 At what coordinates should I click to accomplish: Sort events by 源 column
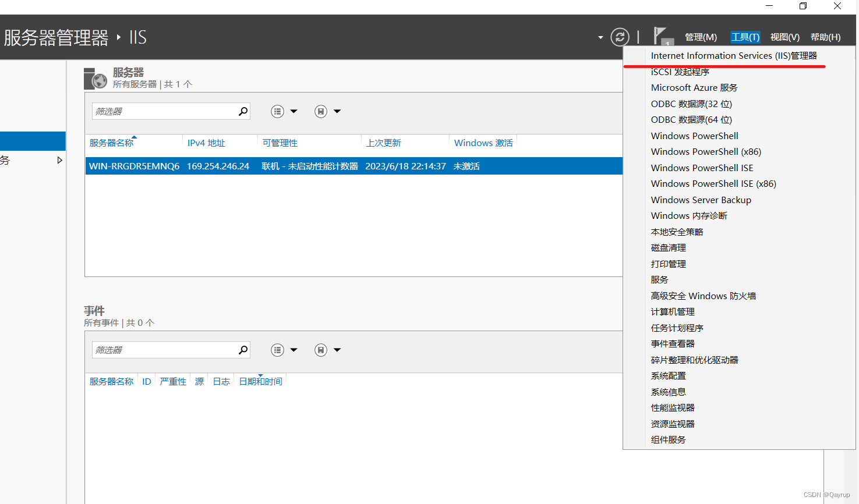click(199, 381)
